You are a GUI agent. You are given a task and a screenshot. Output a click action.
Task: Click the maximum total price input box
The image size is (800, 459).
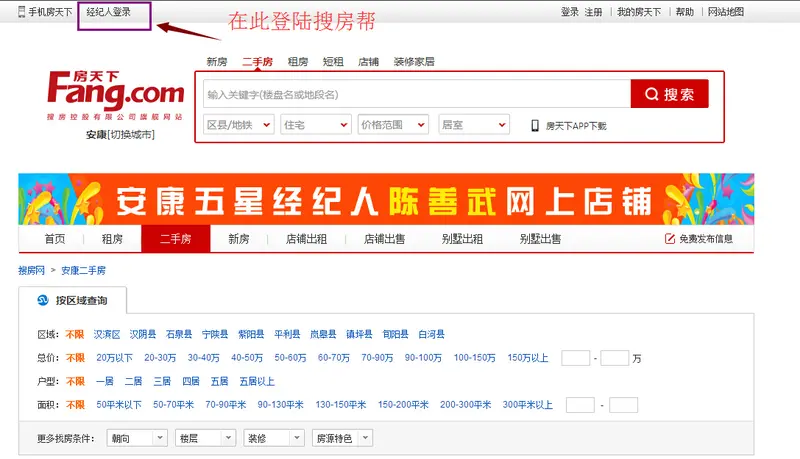pyautogui.click(x=614, y=358)
